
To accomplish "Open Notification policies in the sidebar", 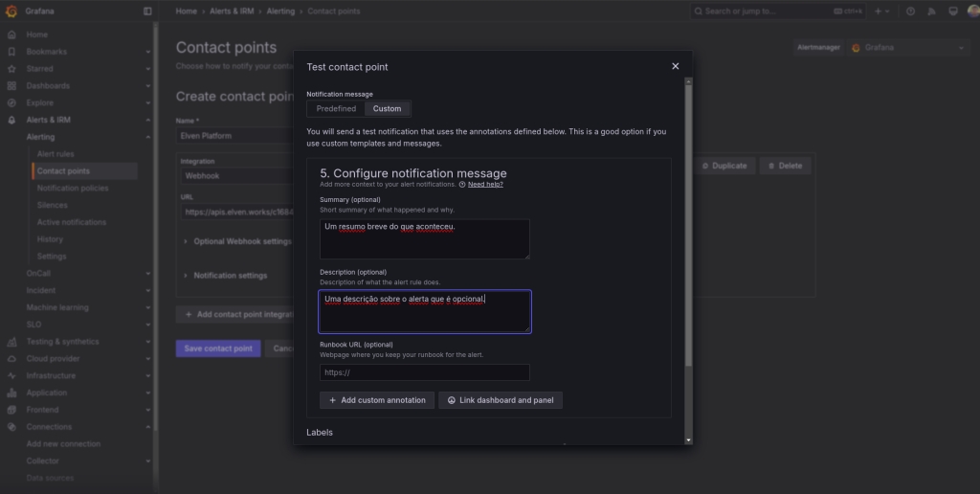I will (x=73, y=188).
